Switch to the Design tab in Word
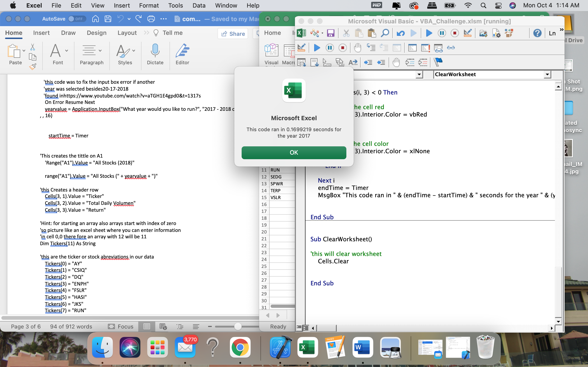The height and width of the screenshot is (367, 588). tap(96, 33)
